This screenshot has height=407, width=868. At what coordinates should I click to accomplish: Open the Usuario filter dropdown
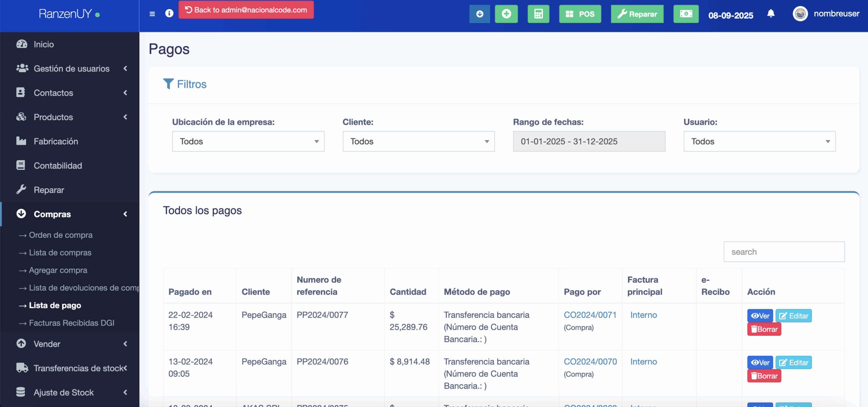[x=759, y=141]
